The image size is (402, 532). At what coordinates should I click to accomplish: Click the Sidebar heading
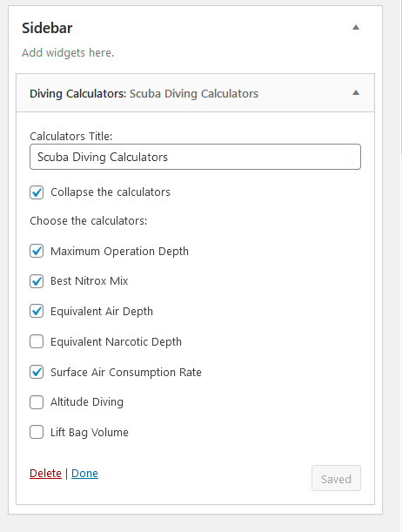click(47, 28)
